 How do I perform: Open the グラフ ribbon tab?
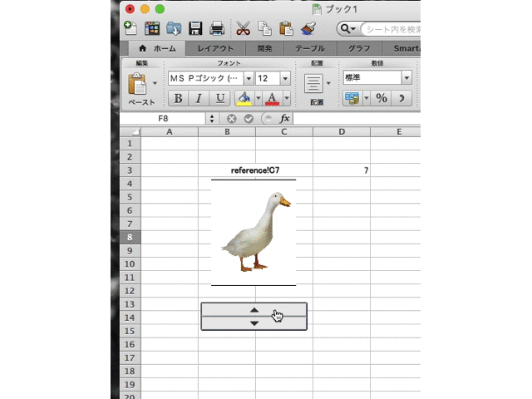(359, 49)
